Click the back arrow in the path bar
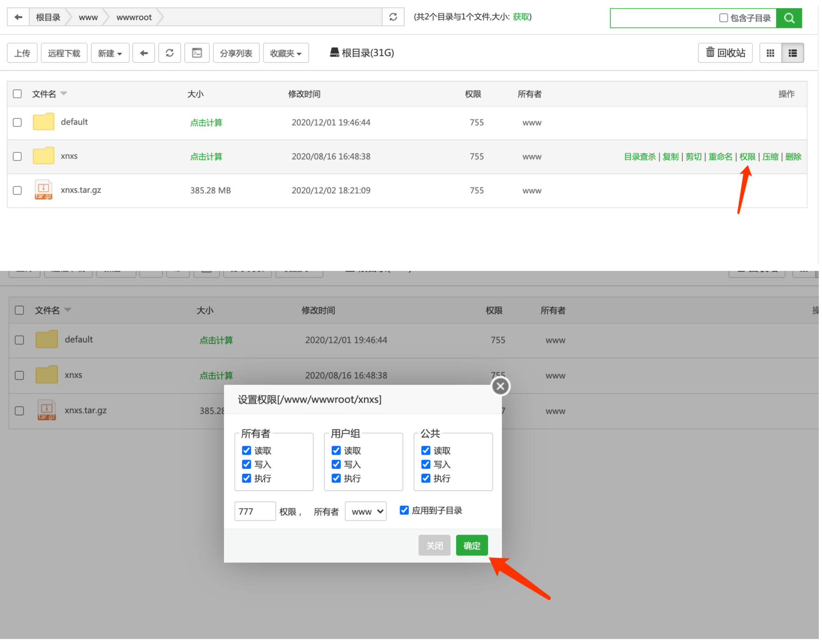The height and width of the screenshot is (644, 822). 18,17
